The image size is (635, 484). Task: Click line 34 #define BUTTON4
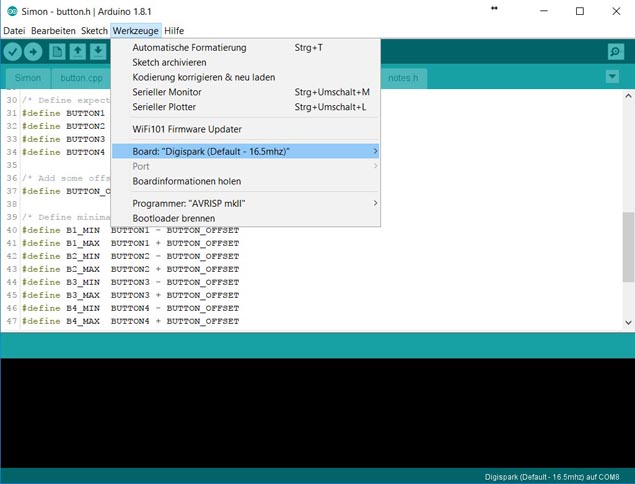[64, 152]
